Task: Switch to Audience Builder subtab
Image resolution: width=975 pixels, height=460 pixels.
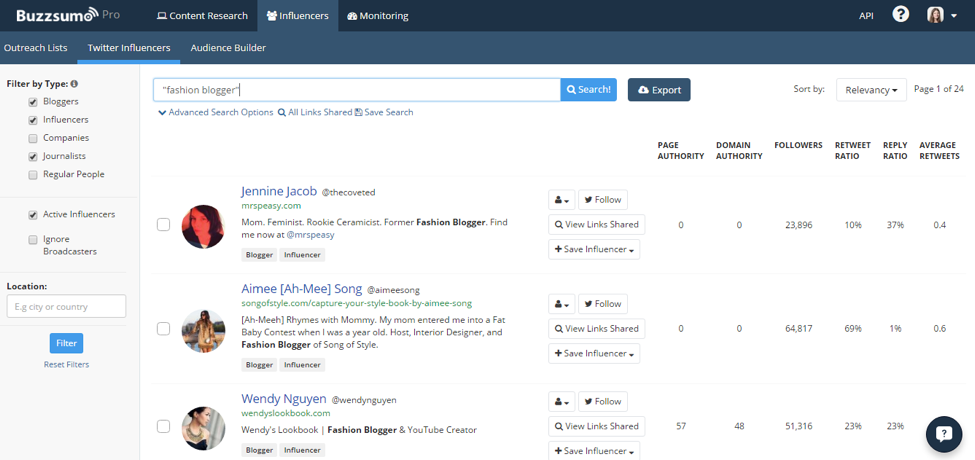Action: pyautogui.click(x=228, y=48)
